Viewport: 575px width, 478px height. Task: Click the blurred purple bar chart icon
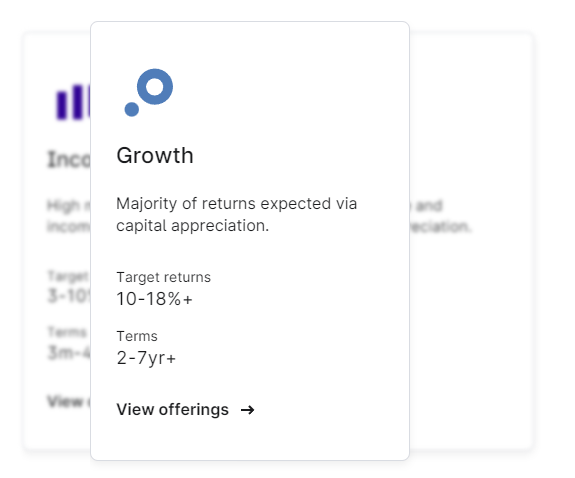73,102
